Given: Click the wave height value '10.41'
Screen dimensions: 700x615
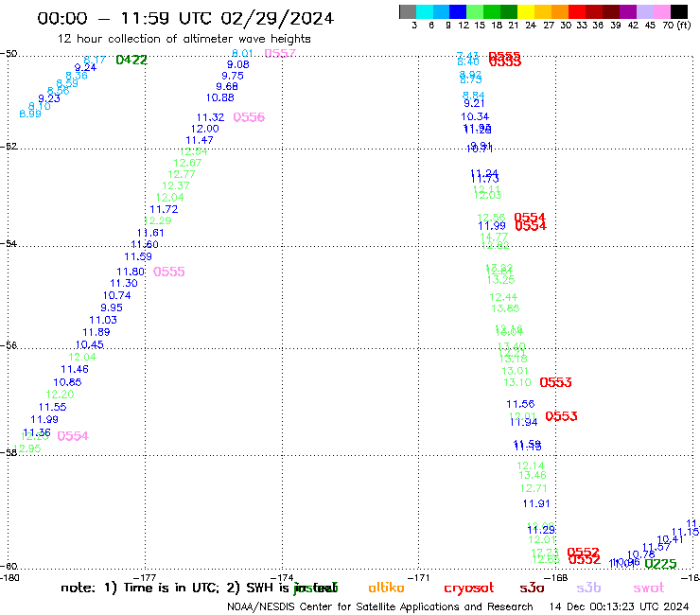Looking at the screenshot, I should 670,539.
